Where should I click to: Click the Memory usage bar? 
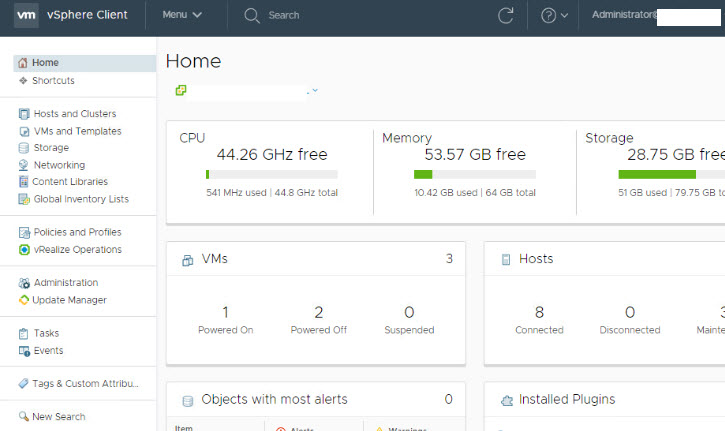tap(474, 174)
